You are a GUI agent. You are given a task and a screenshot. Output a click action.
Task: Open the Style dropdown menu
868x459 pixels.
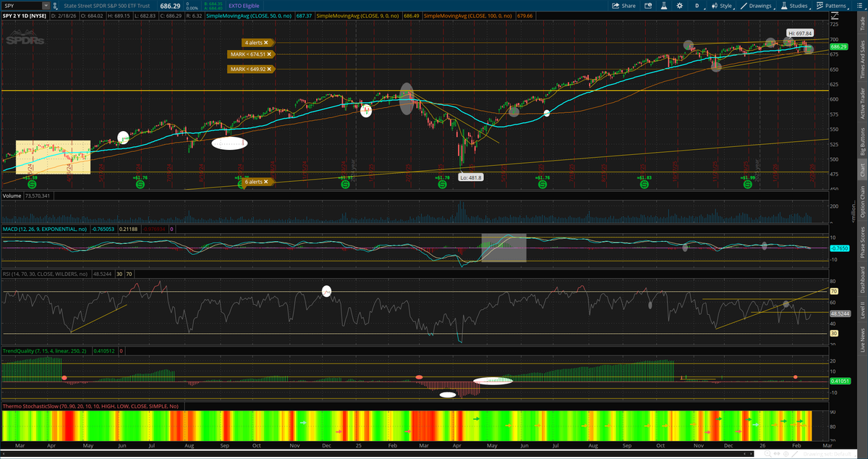click(x=723, y=6)
